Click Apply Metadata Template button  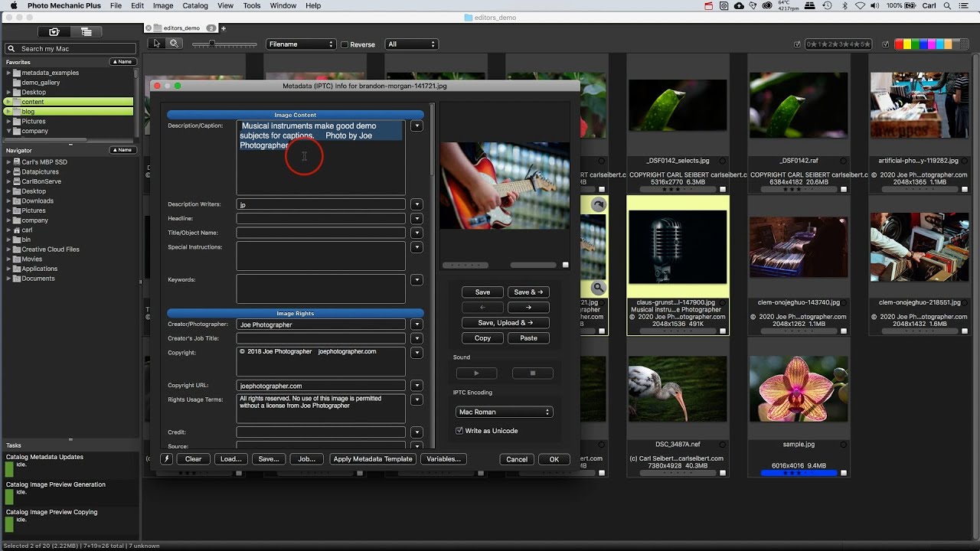coord(373,459)
